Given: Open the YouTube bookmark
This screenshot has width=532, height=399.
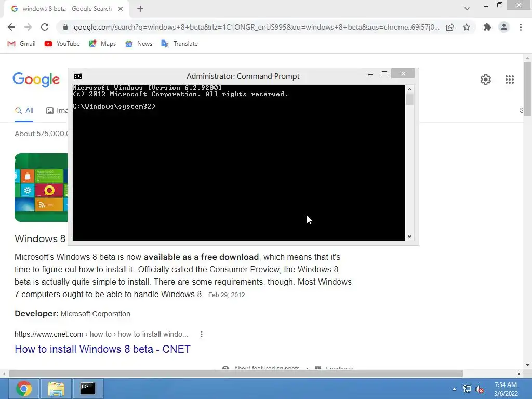Looking at the screenshot, I should 62,44.
